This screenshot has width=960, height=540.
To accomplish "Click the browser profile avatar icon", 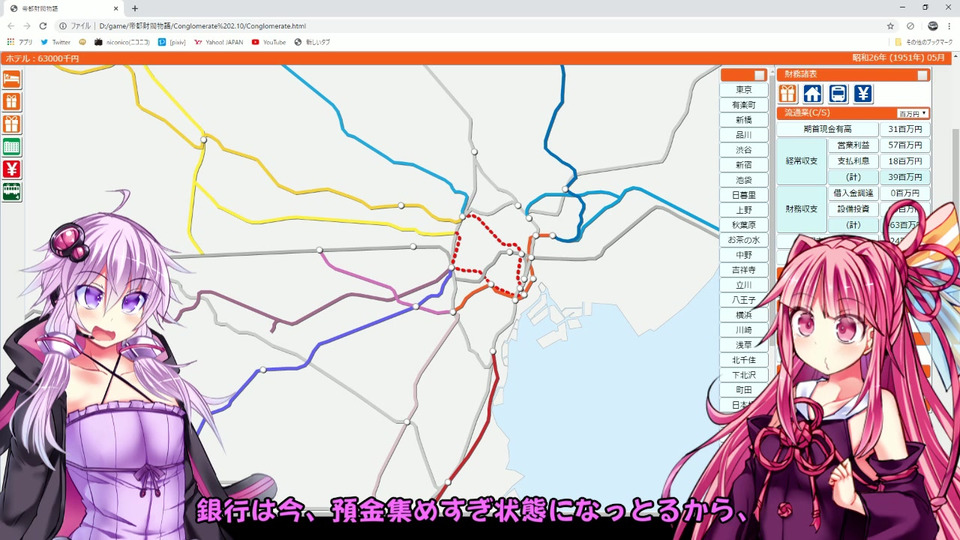I will click(932, 26).
